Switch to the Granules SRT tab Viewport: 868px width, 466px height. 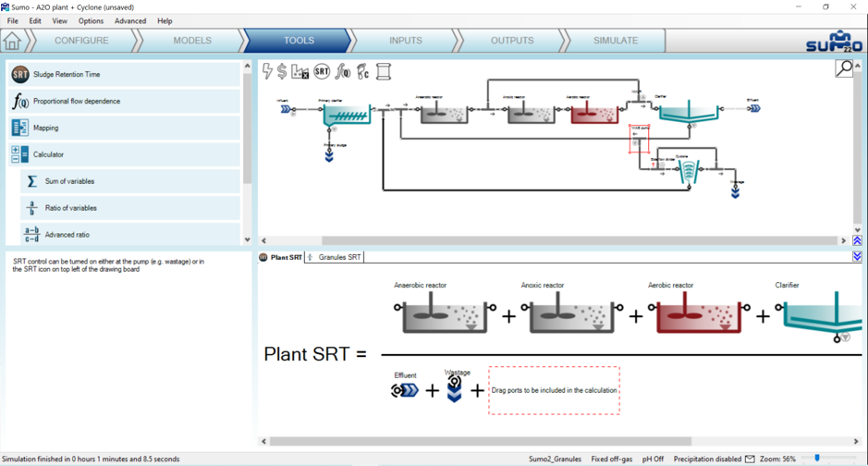(339, 257)
